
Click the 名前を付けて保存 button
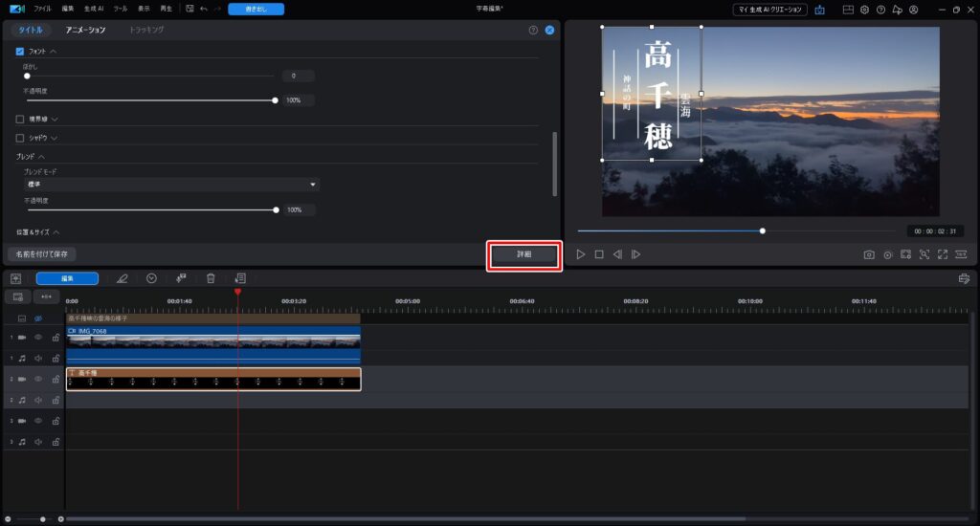(41, 254)
